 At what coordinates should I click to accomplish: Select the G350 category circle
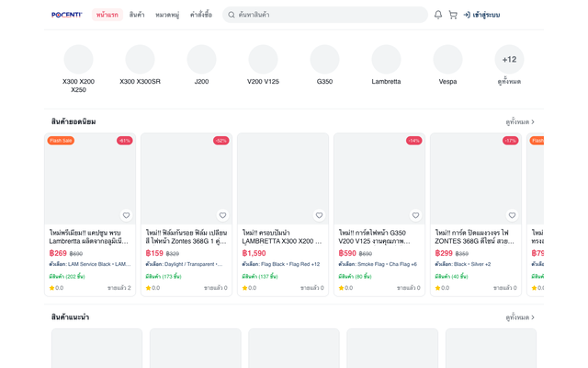tap(324, 59)
